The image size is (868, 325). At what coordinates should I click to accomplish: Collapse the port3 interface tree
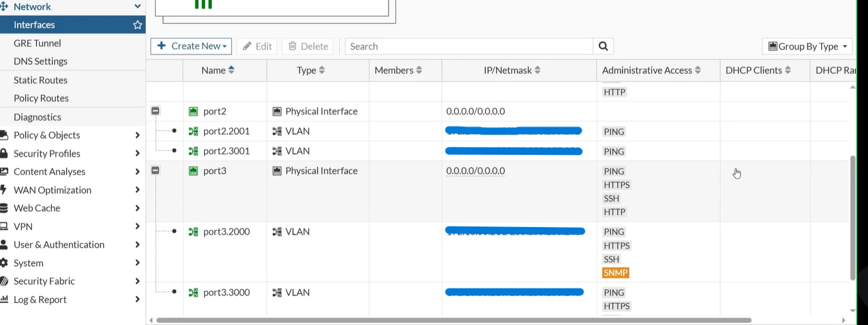[x=155, y=170]
